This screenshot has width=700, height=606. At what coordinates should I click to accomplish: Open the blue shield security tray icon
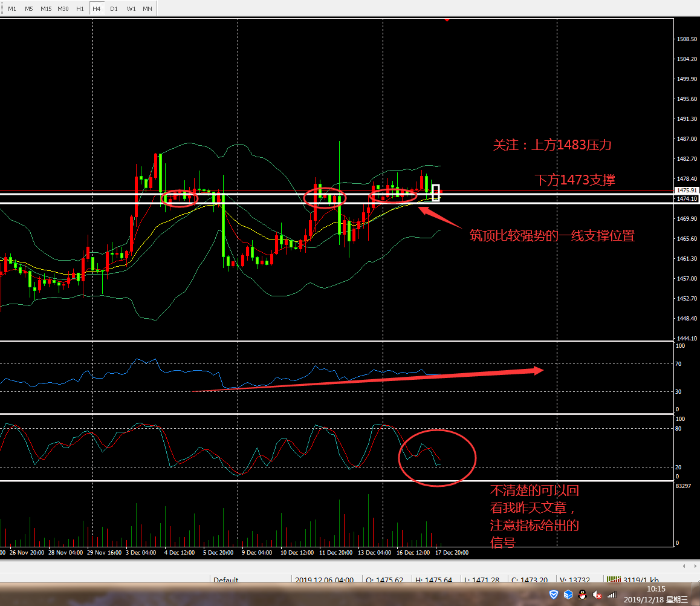pos(554,595)
